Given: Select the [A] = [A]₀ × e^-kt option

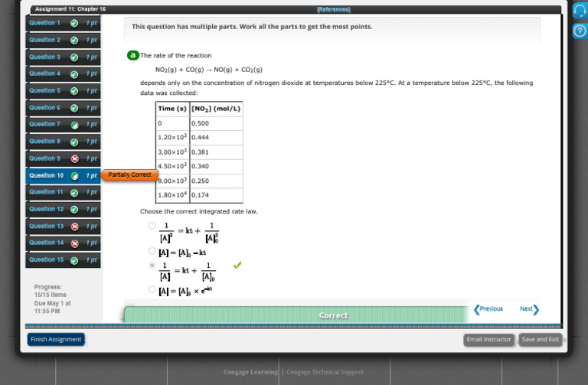Looking at the screenshot, I should [152, 289].
